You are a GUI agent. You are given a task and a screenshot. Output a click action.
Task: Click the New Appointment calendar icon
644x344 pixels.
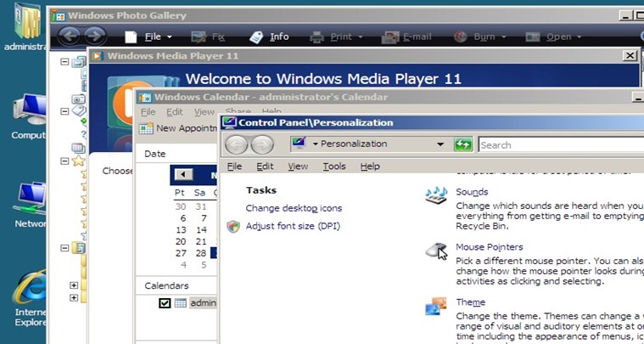coord(146,128)
